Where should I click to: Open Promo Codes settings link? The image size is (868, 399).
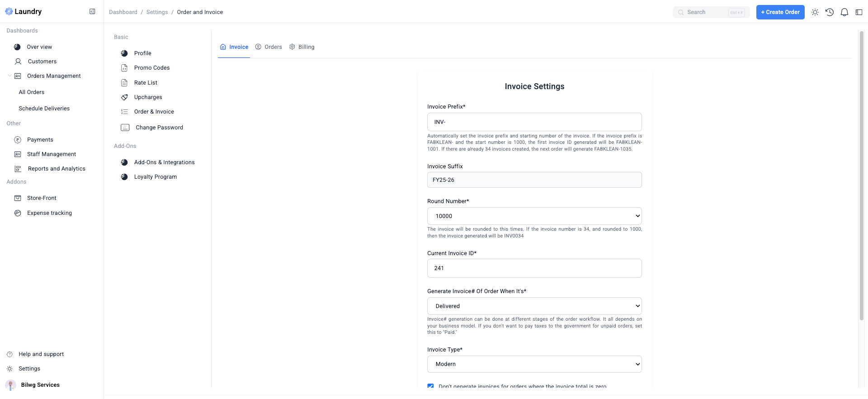click(x=152, y=68)
